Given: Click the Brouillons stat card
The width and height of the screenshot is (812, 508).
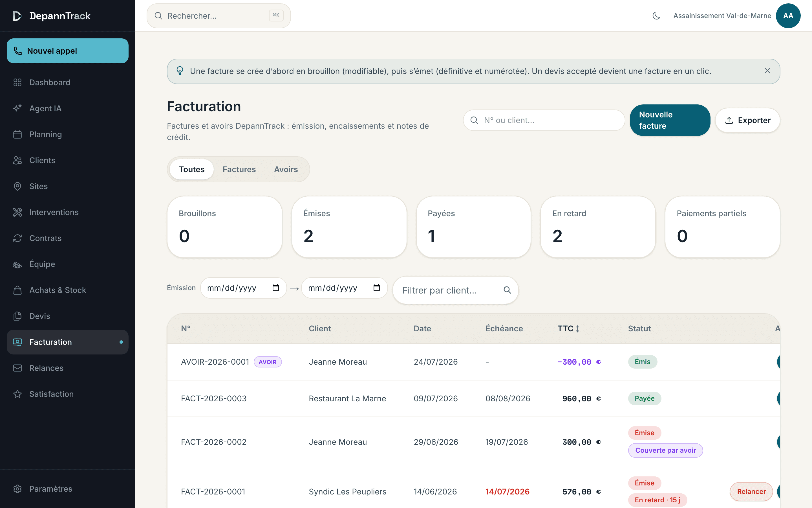Looking at the screenshot, I should click(x=224, y=227).
